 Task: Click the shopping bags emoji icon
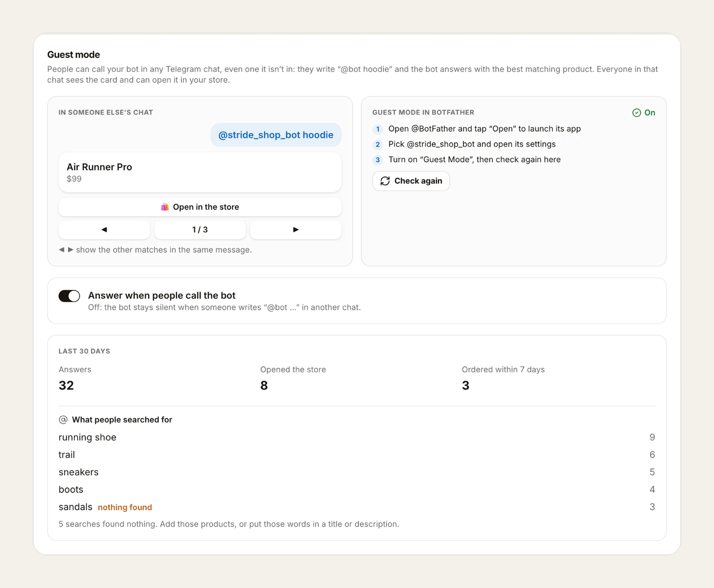(x=165, y=207)
